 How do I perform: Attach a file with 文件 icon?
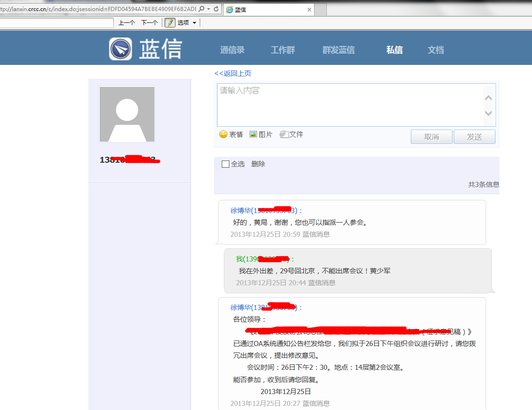tap(291, 134)
